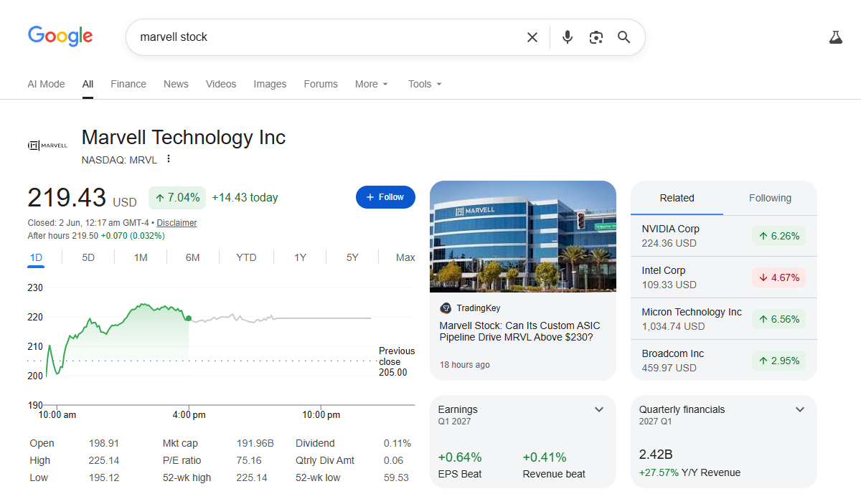Click Broadcom 2.95% change badge
Screen dimensions: 861x504
(x=778, y=361)
